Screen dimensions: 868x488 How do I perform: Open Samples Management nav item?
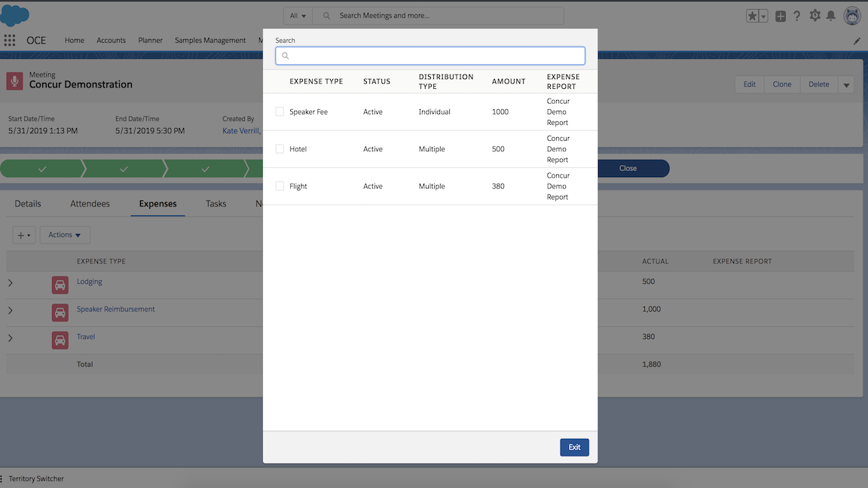tap(210, 41)
